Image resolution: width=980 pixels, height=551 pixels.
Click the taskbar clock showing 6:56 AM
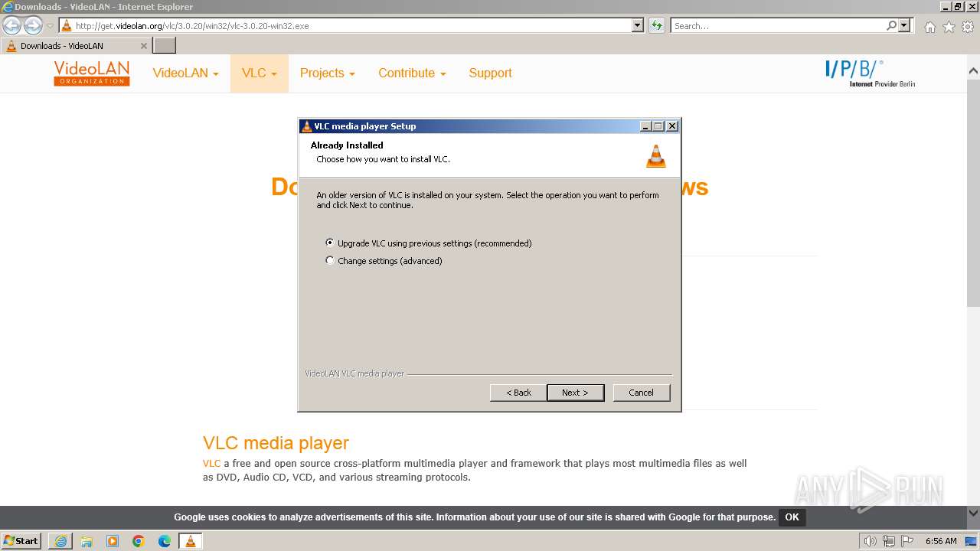click(x=941, y=541)
